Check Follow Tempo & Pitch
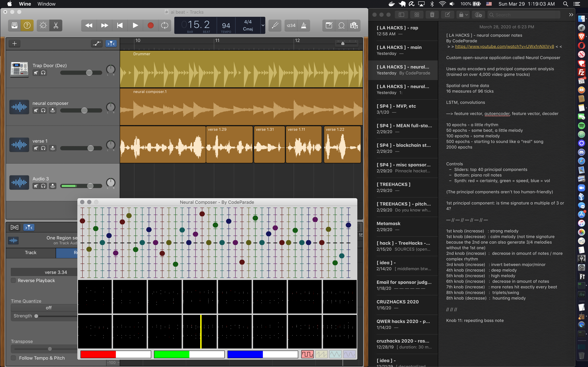Viewport: 588px width, 367px height. tap(14, 358)
